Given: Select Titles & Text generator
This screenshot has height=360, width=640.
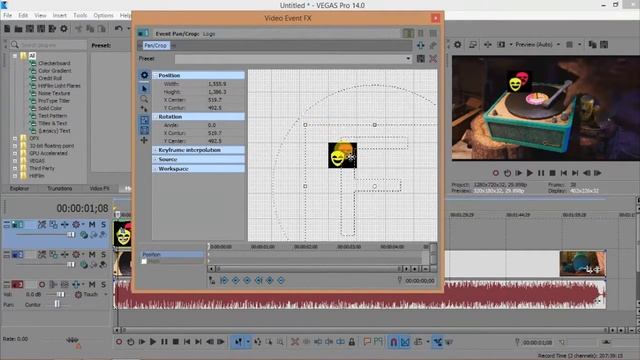Looking at the screenshot, I should coord(52,123).
